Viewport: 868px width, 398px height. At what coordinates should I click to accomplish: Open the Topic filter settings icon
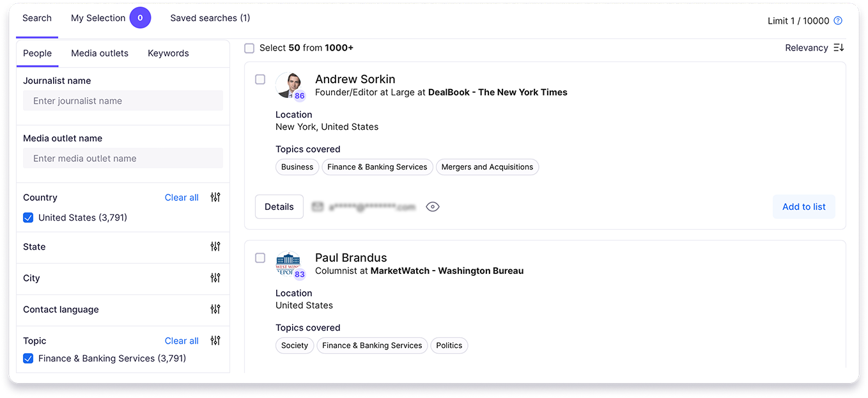[215, 340]
